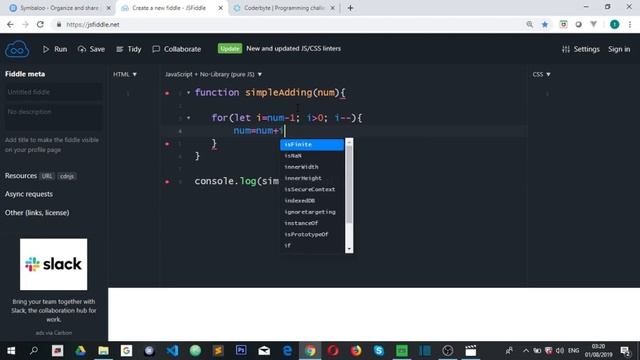The image size is (640, 360).
Task: Collapse the for loop fold arrow
Action: click(188, 118)
